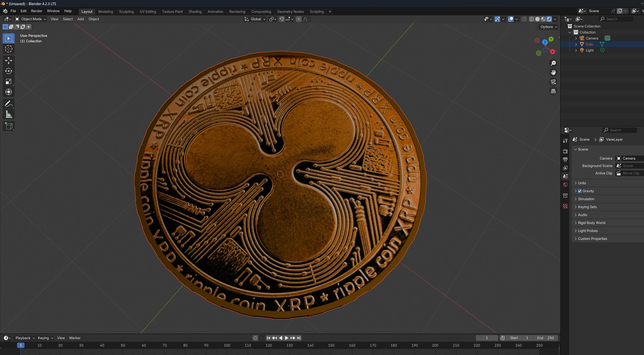Viewport: 644px width, 355px height.
Task: Select the Select Box tool
Action: [9, 38]
